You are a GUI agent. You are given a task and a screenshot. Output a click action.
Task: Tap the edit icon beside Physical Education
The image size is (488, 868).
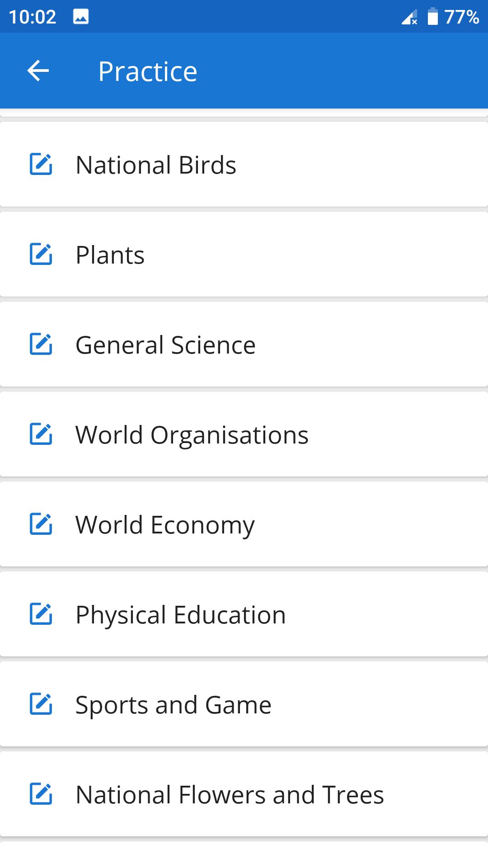(x=41, y=614)
